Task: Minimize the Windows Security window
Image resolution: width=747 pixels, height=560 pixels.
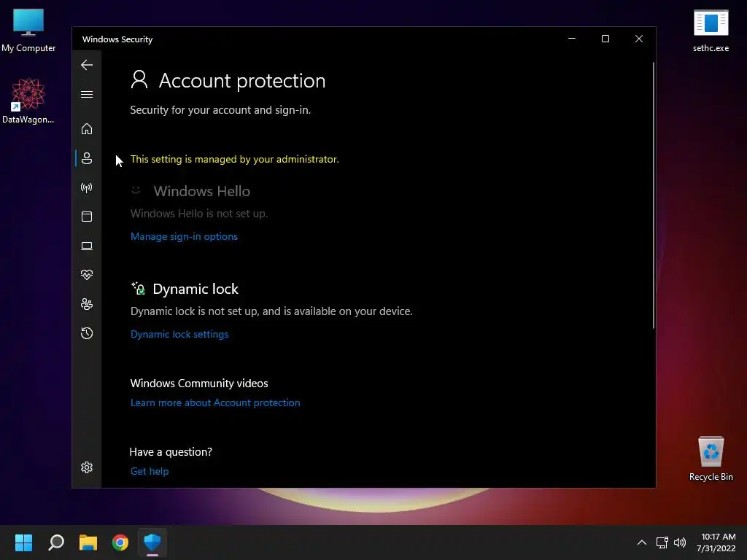Action: (x=572, y=39)
